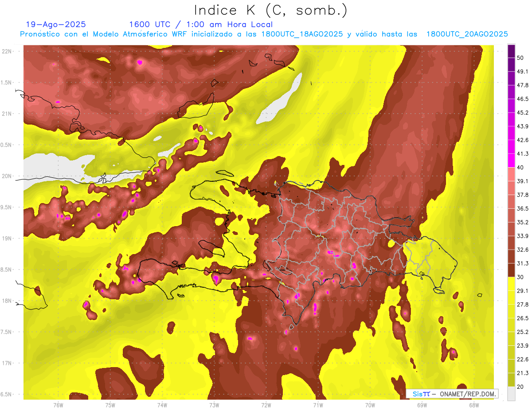Image resolution: width=532 pixels, height=411 pixels.
Task: Click the '70W' longitude label
Action: 370,405
